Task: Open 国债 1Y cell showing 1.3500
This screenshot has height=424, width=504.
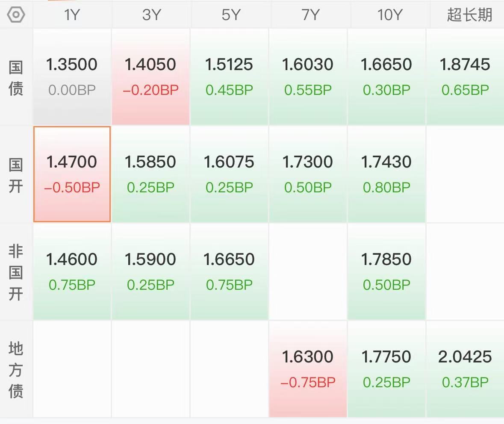Action: [72, 77]
